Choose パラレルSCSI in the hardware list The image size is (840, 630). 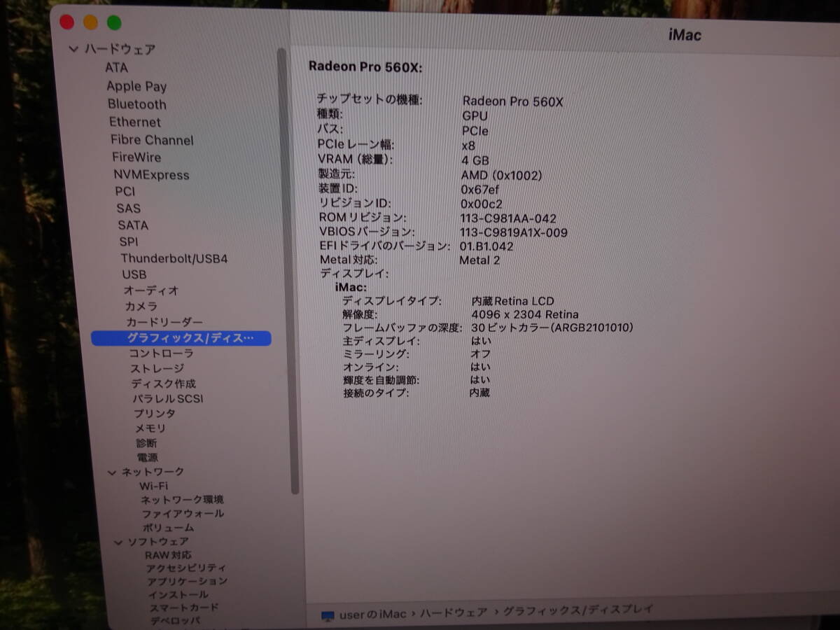168,399
